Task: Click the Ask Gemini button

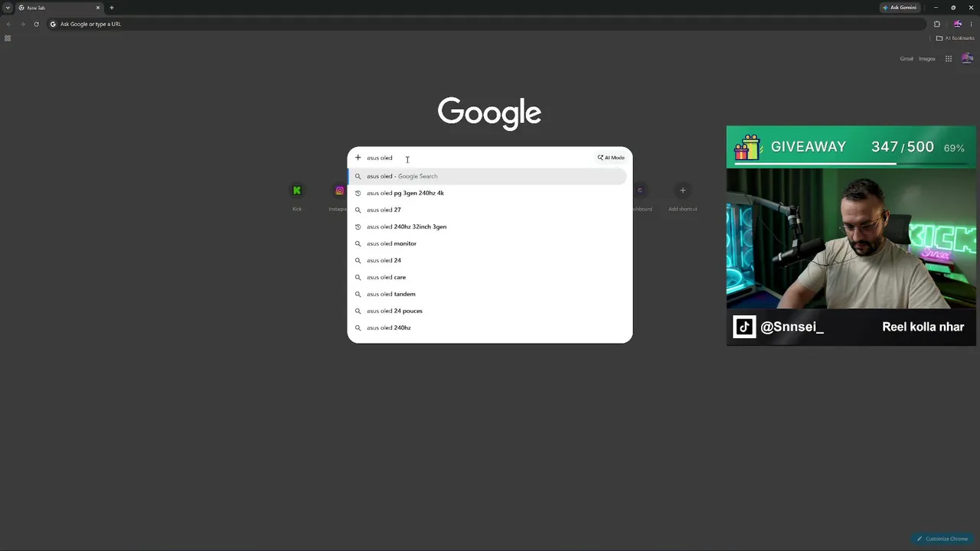Action: click(900, 8)
